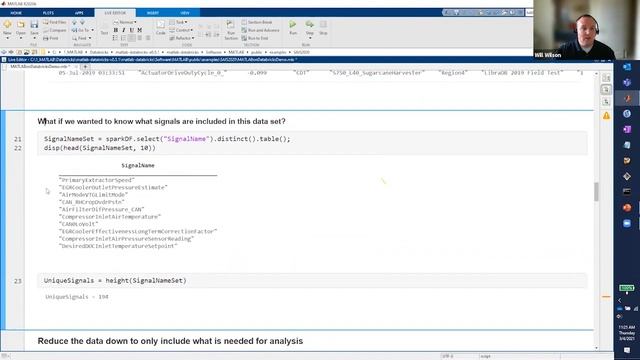Toggle italic formatting

(x=124, y=30)
